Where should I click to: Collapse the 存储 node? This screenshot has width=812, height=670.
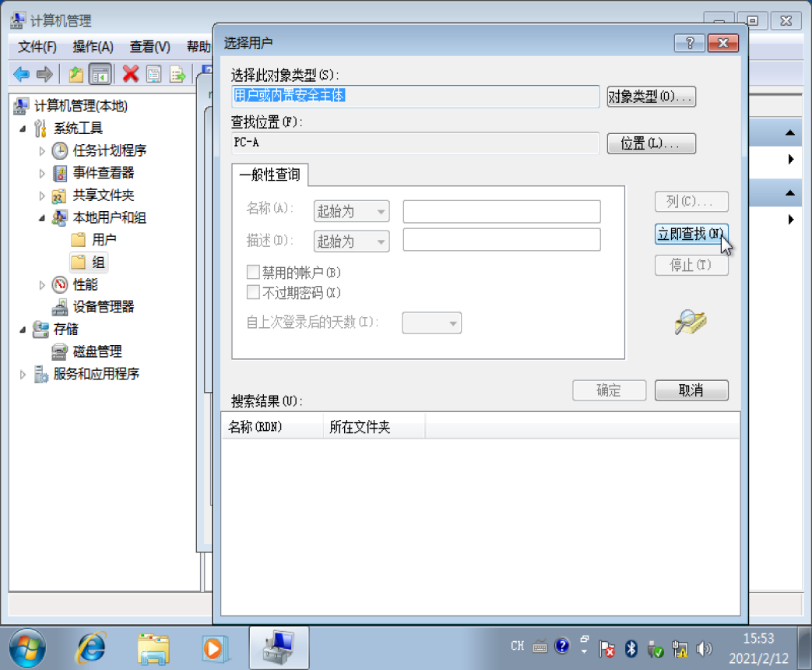pos(23,330)
